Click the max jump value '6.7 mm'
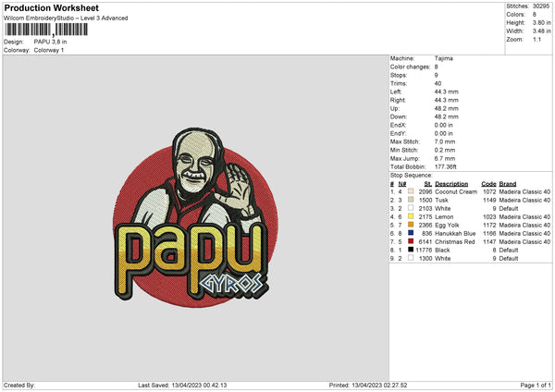The image size is (555, 392). coord(445,158)
